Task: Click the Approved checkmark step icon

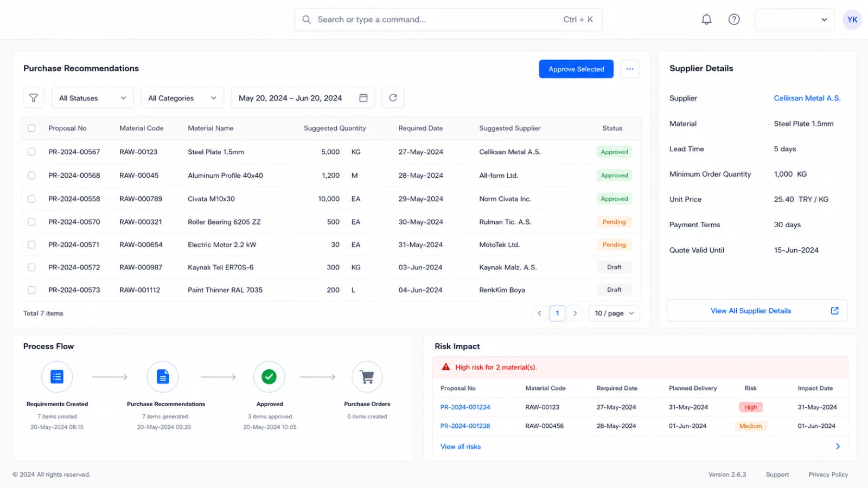Action: [x=269, y=376]
